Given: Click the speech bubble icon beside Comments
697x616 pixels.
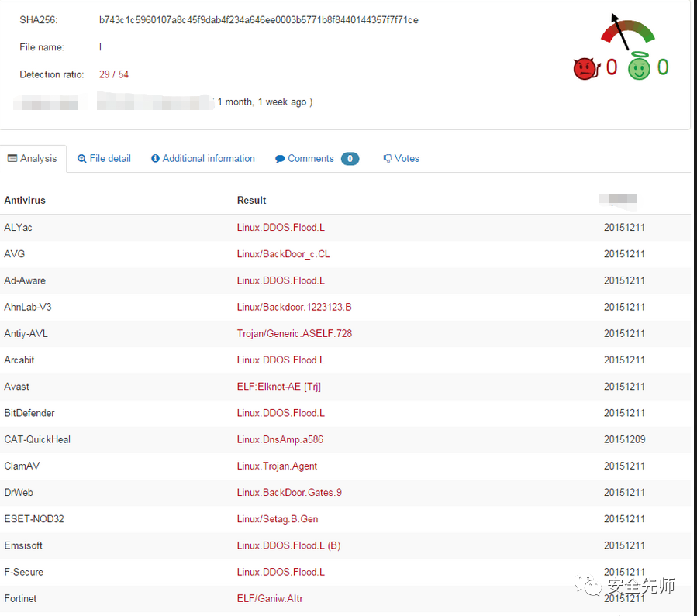Looking at the screenshot, I should tap(280, 159).
